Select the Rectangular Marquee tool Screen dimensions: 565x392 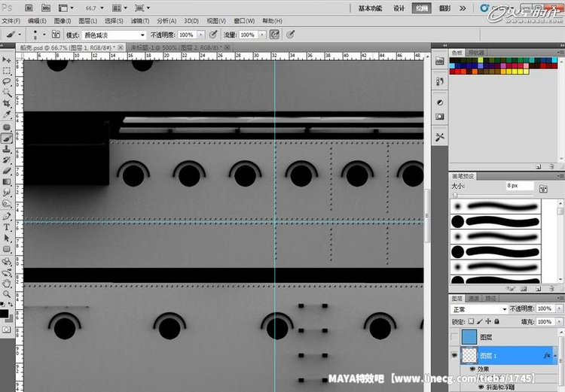coord(7,71)
